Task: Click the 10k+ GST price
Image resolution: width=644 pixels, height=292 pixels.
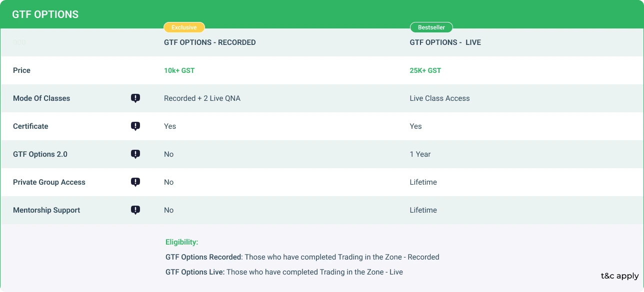Action: coord(179,70)
